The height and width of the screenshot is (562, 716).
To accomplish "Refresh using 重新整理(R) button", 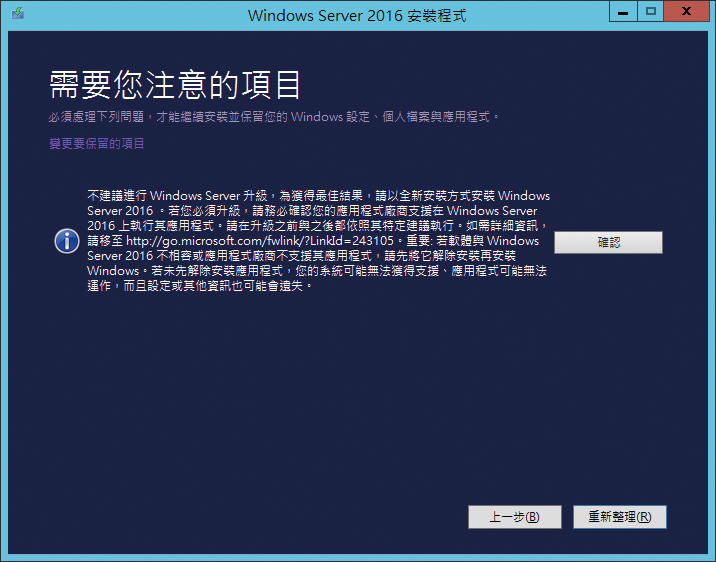I will click(620, 517).
